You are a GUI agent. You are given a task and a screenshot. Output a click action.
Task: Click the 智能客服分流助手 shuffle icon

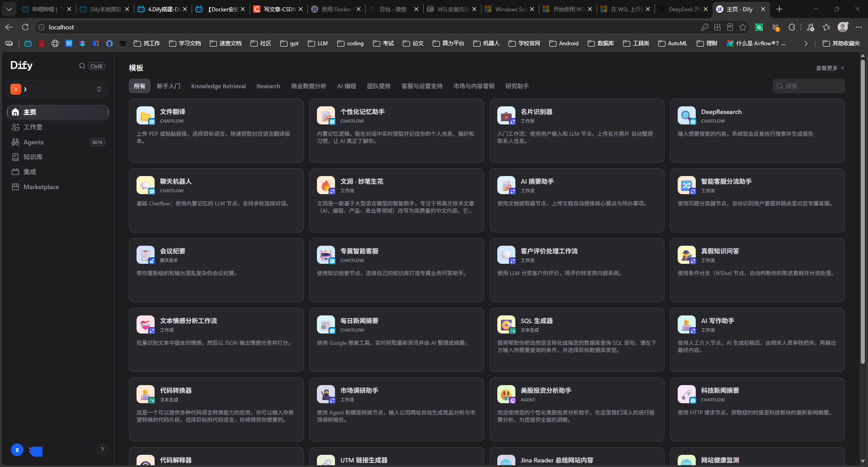pos(687,186)
